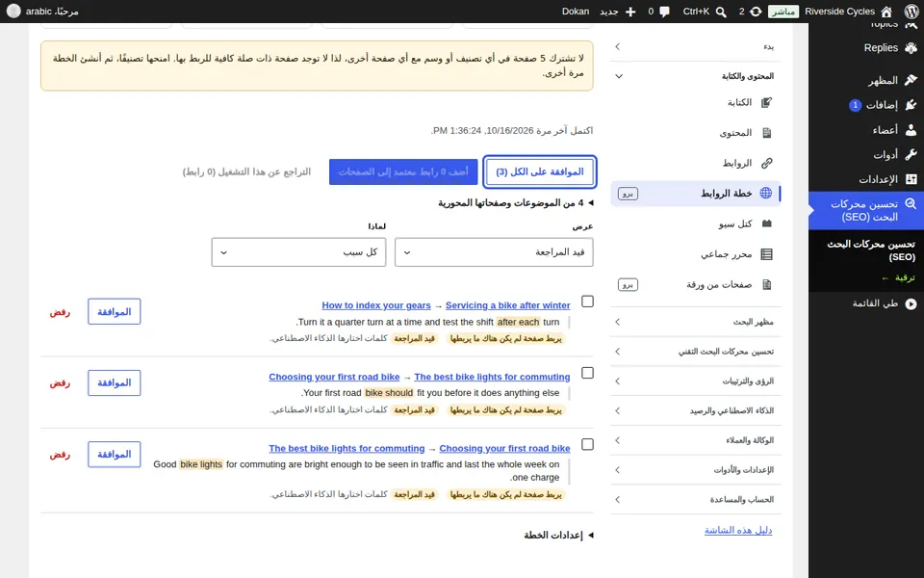924x578 pixels.
Task: Open the Riverside Cycles home icon
Action: point(886,12)
